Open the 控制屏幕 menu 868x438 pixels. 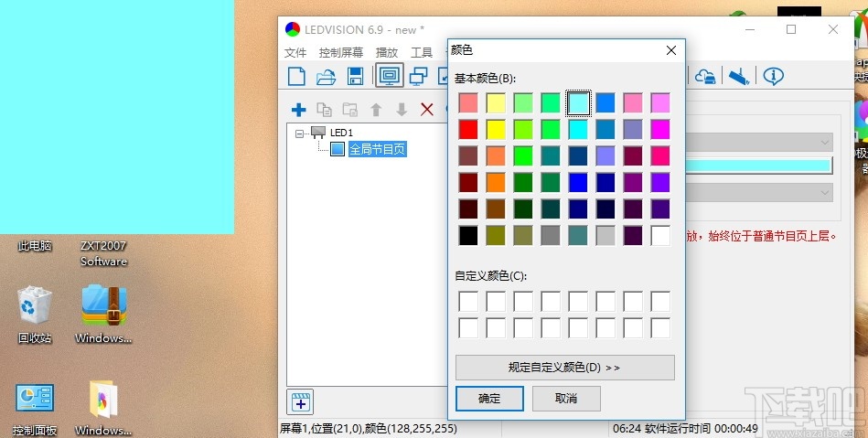pyautogui.click(x=341, y=53)
